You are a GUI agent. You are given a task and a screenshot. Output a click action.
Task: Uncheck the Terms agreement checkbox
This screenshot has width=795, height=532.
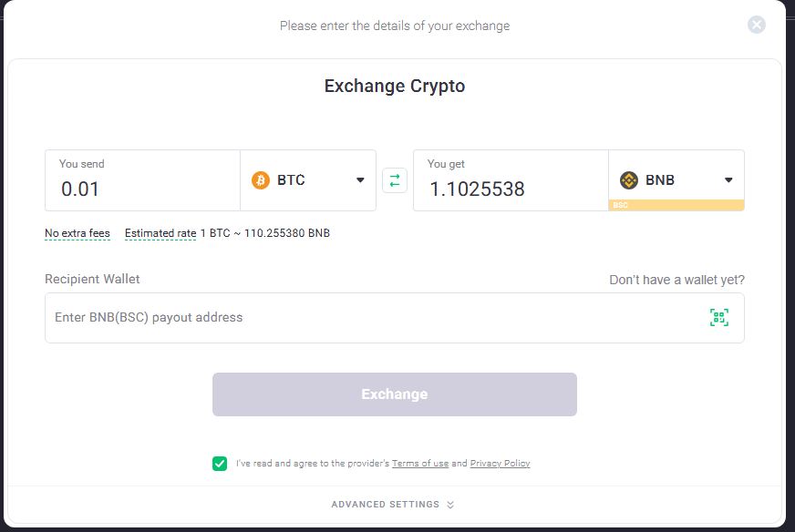220,464
